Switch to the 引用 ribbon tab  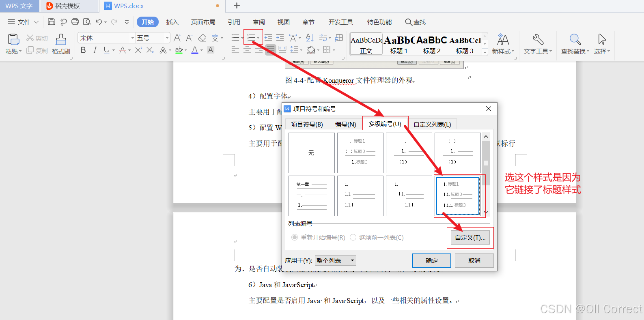click(234, 22)
